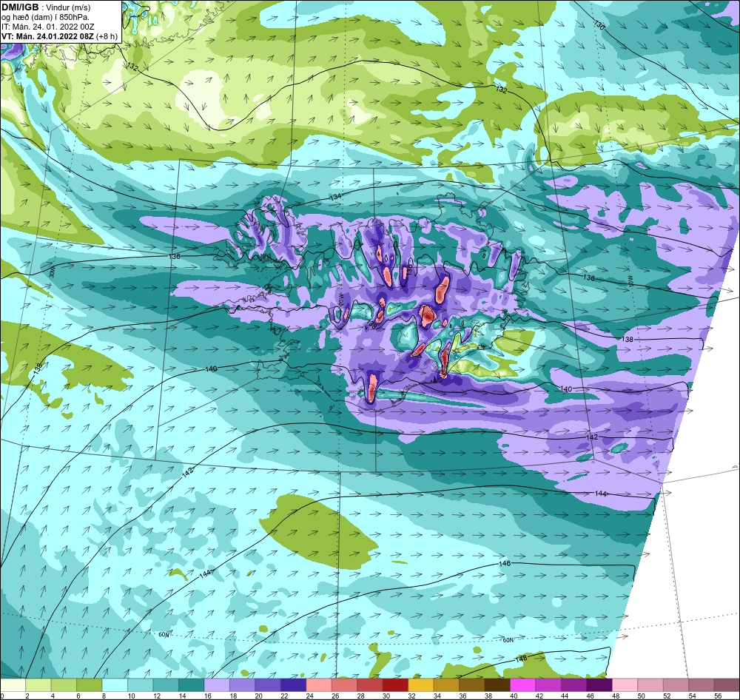Image resolution: width=740 pixels, height=700 pixels.
Task: Select the brown legend swatch between 36 and 38
Action: 471,685
